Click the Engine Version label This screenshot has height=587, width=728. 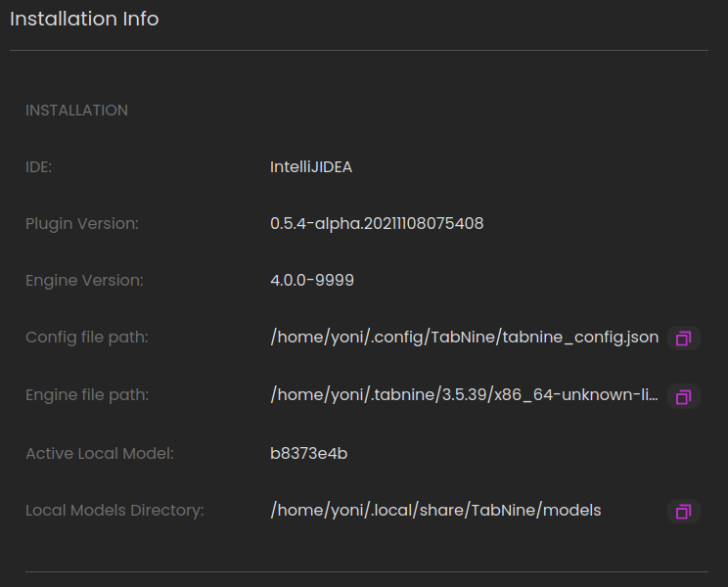click(84, 281)
